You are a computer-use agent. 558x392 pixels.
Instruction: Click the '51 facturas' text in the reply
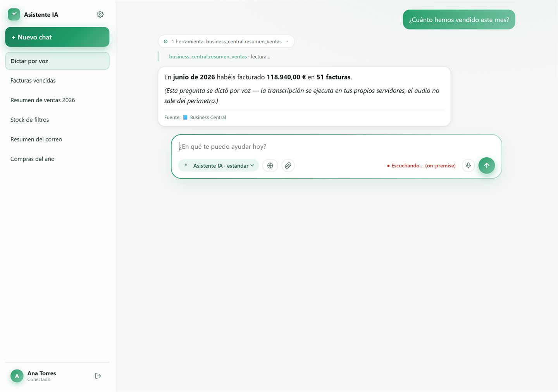point(333,77)
